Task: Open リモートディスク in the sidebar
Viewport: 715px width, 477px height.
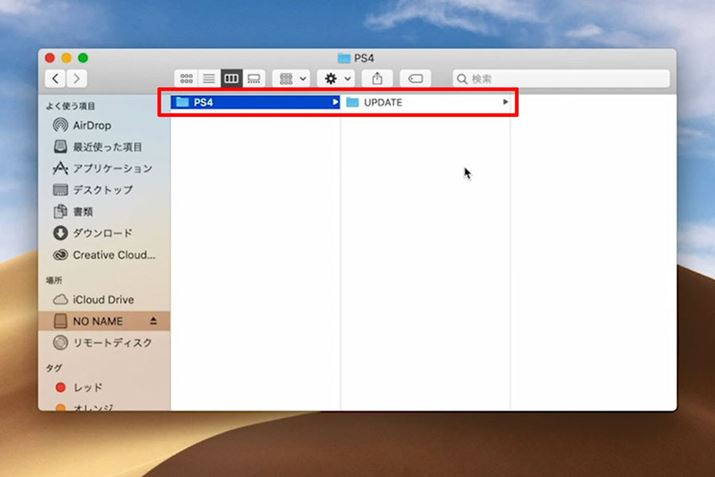Action: 102,342
